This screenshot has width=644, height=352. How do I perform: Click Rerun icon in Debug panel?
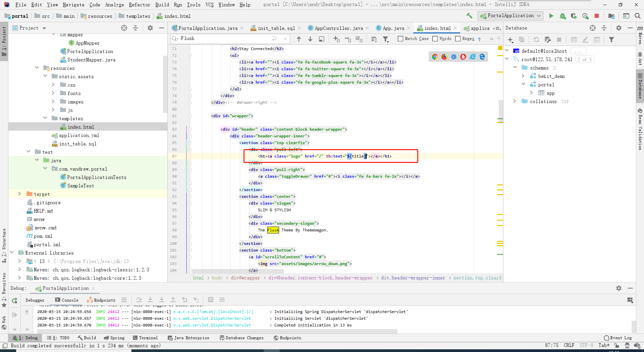14,301
